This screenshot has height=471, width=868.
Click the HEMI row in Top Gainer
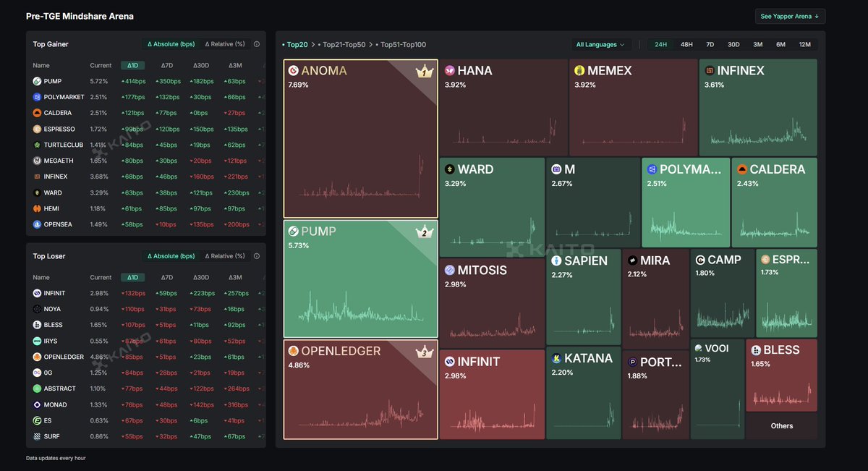click(148, 208)
